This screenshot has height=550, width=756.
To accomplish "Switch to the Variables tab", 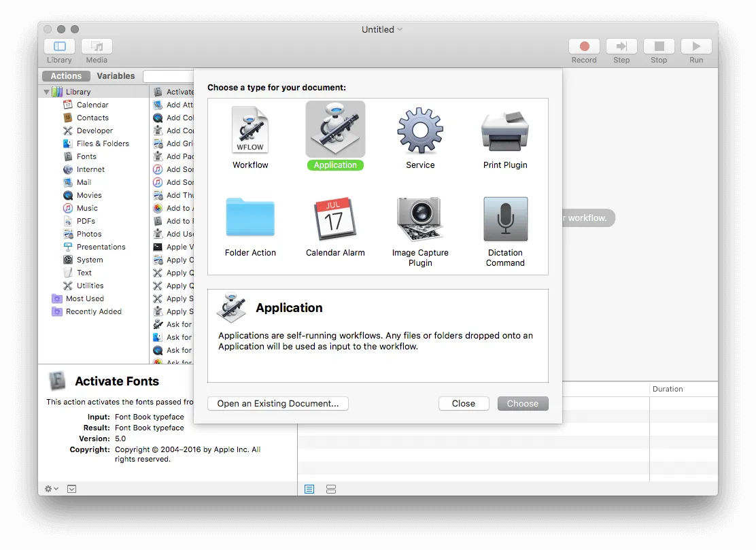I will (x=116, y=75).
